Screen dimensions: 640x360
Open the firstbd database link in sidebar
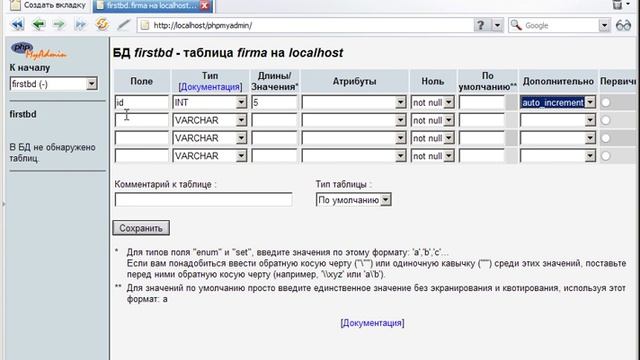click(23, 114)
